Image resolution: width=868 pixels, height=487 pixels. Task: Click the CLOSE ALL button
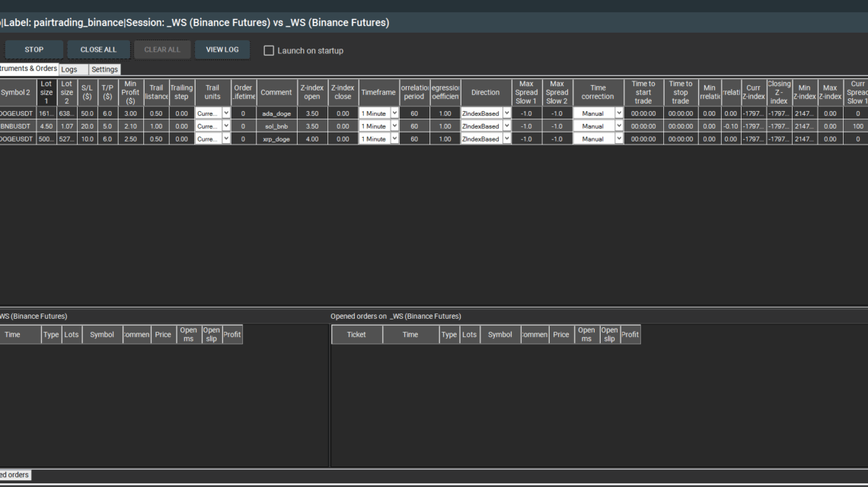click(98, 49)
